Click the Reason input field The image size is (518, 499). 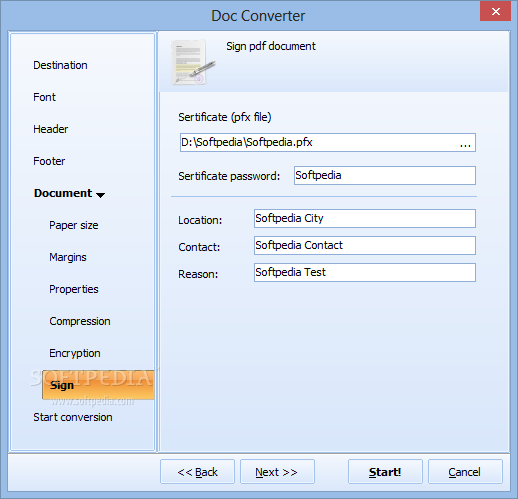pyautogui.click(x=365, y=273)
